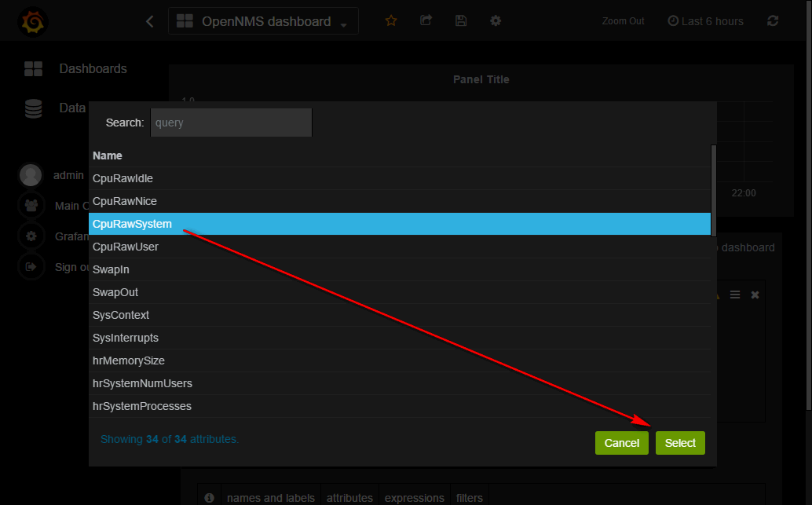Open the OpenNMS dashboard dropdown
This screenshot has width=812, height=505.
(263, 21)
